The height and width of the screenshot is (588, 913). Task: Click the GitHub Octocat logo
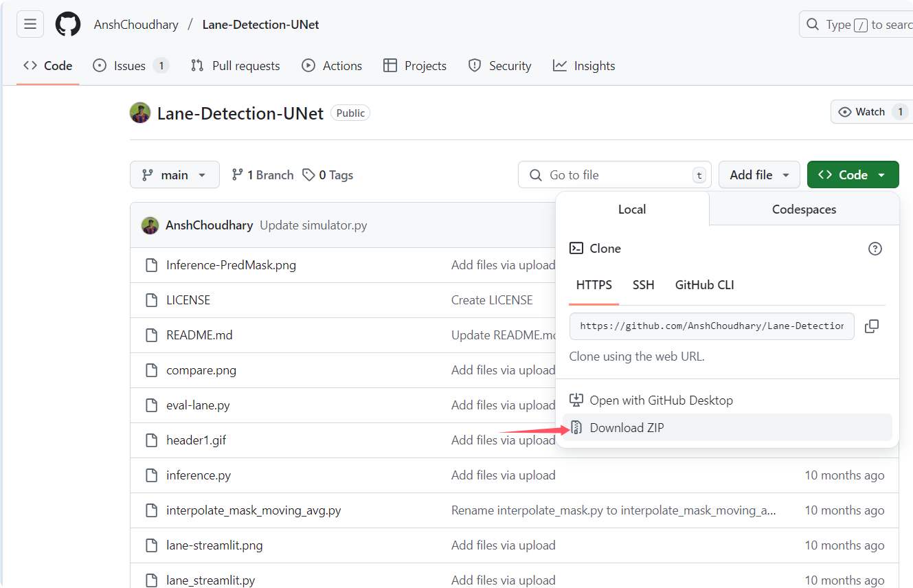pyautogui.click(x=67, y=24)
